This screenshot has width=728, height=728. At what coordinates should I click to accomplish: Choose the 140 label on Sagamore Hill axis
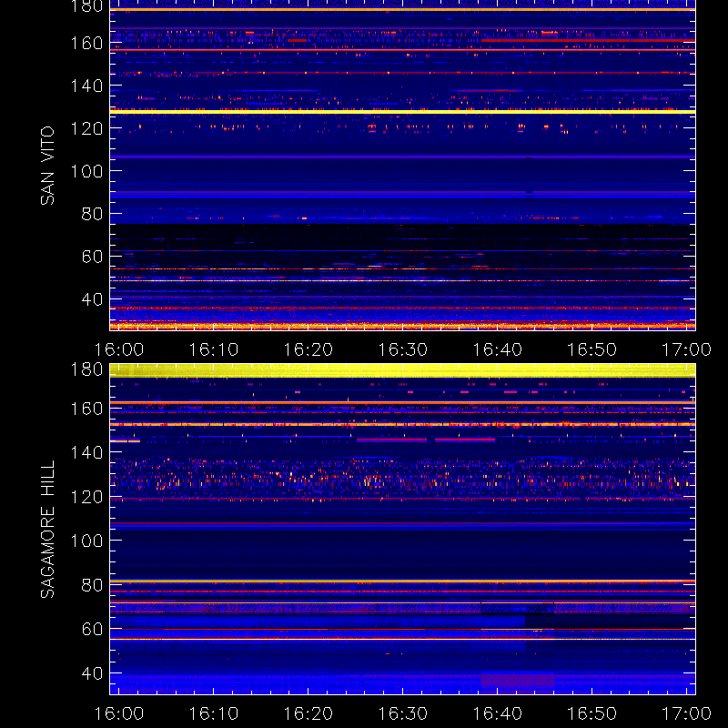[86, 452]
